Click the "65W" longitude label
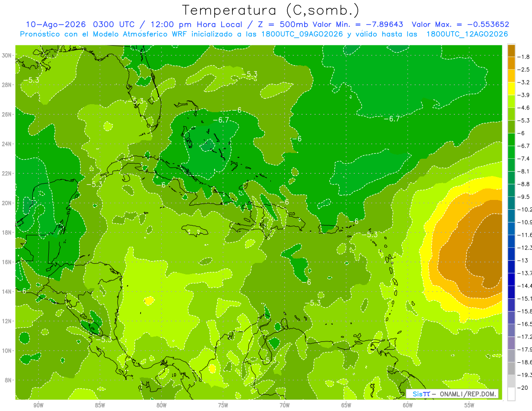Screen dimensions: 532x411 346,405
